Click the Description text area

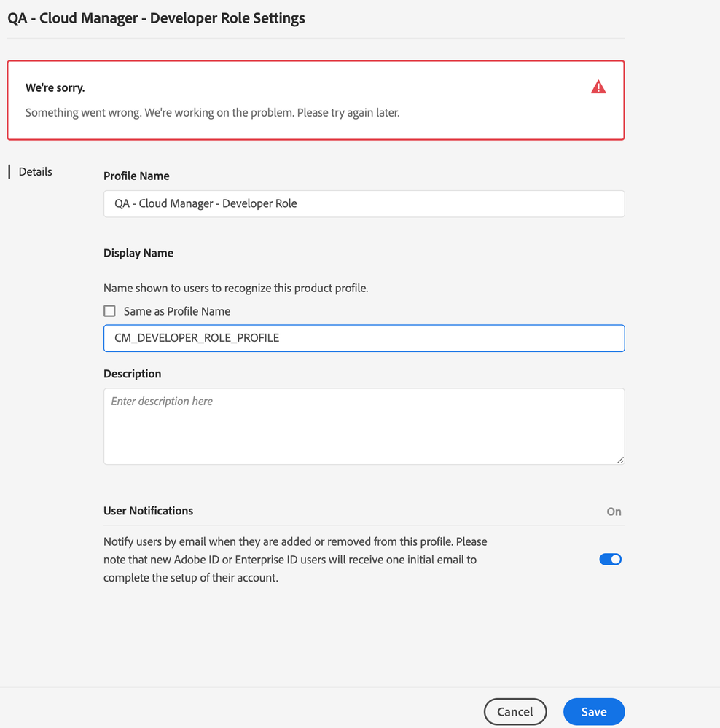(x=364, y=426)
